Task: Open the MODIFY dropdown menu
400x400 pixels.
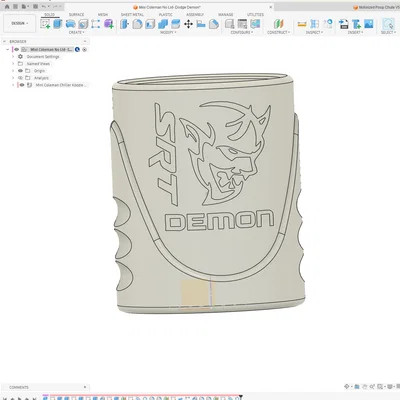Action: [x=169, y=32]
